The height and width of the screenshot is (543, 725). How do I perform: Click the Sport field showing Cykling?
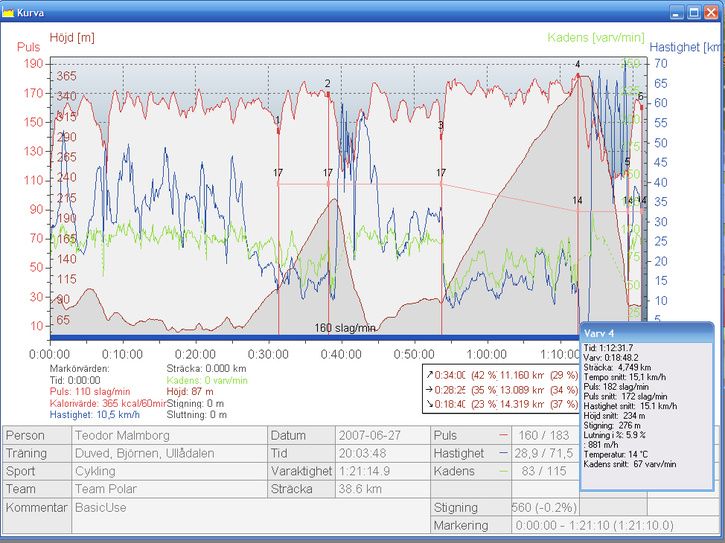coord(169,472)
